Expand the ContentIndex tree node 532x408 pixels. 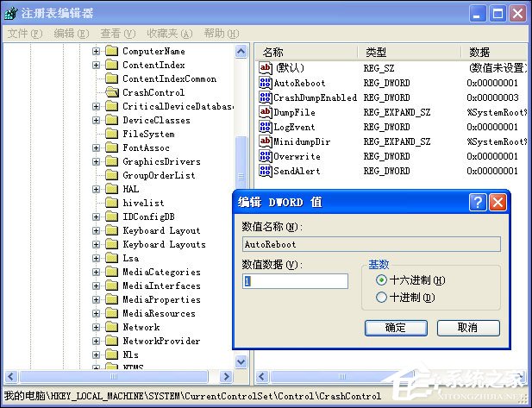(x=97, y=65)
